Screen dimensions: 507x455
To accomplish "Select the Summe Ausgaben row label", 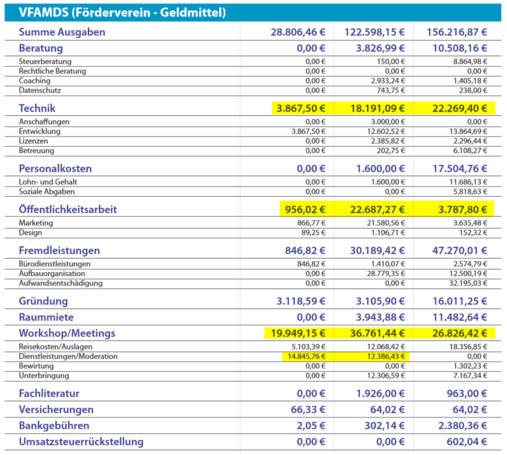I will [x=62, y=32].
